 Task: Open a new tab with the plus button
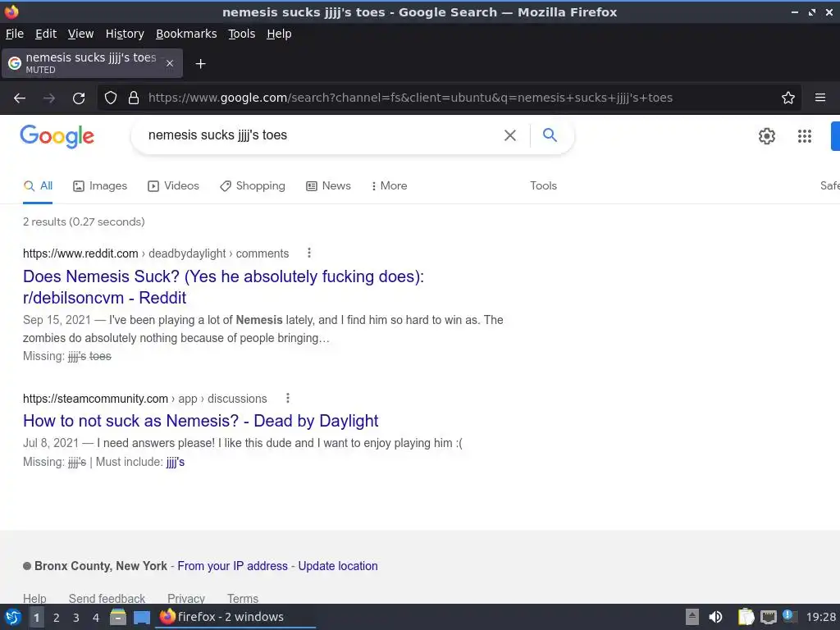coord(200,64)
